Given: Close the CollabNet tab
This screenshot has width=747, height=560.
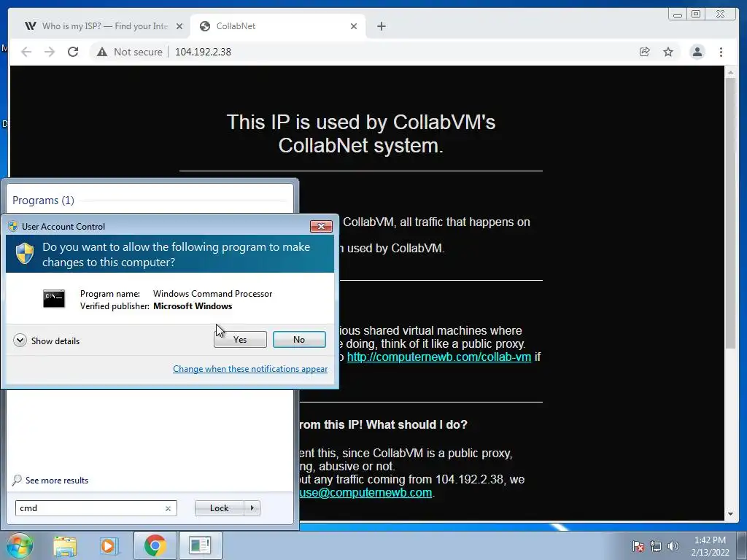Looking at the screenshot, I should (354, 26).
